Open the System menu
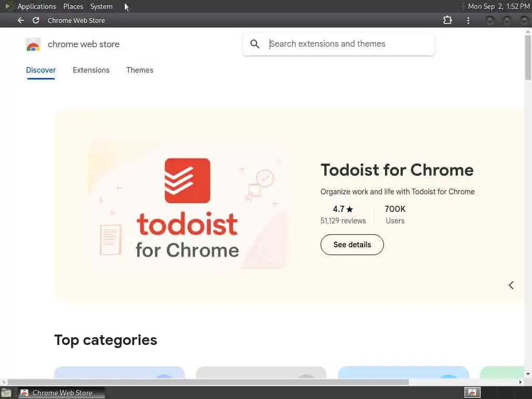 pos(101,6)
